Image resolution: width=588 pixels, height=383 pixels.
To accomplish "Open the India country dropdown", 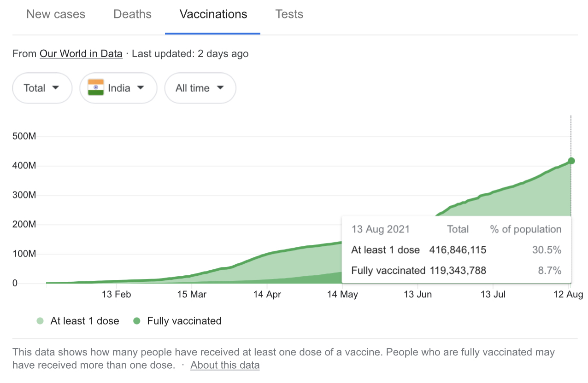I will 118,88.
